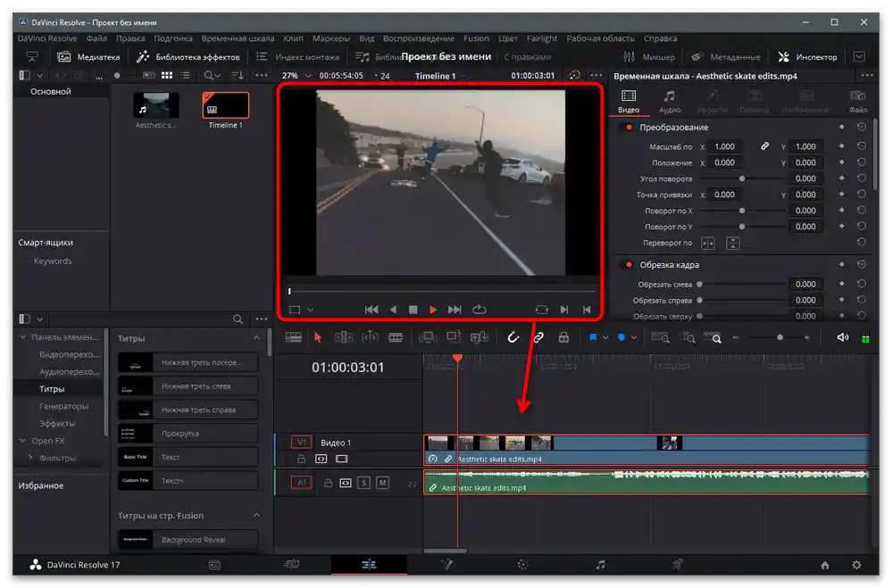
Task: Toggle loop playback
Action: point(479,310)
